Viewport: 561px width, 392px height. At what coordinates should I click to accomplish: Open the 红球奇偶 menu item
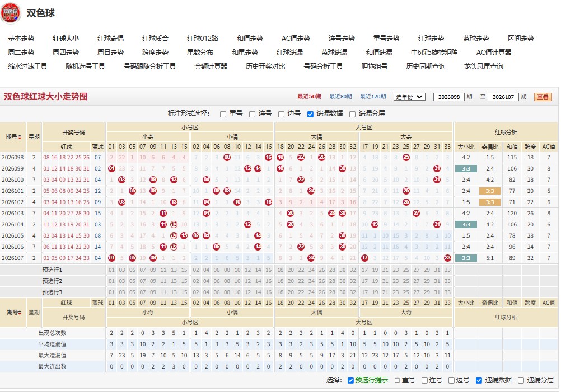110,39
